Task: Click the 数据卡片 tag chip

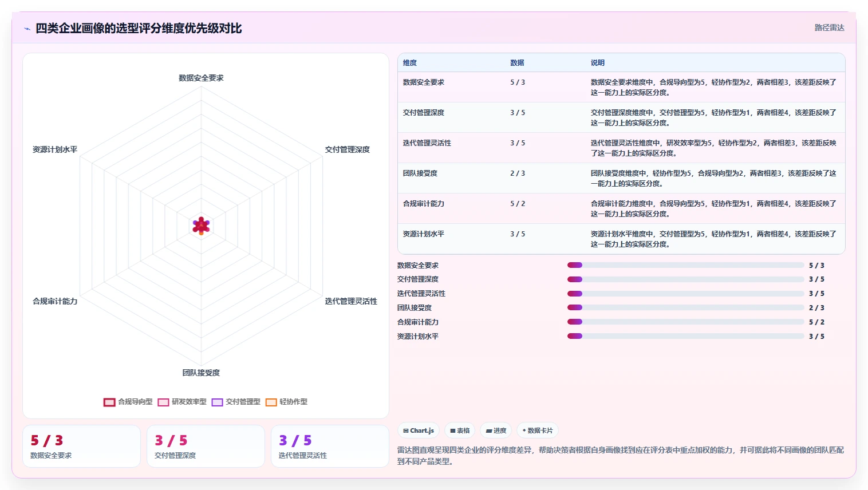Action: point(538,430)
